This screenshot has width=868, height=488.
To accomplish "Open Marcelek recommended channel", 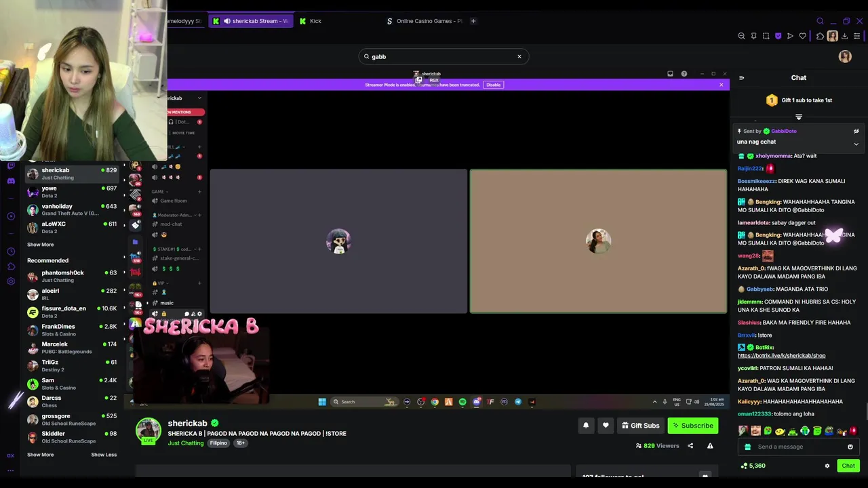I will point(72,348).
